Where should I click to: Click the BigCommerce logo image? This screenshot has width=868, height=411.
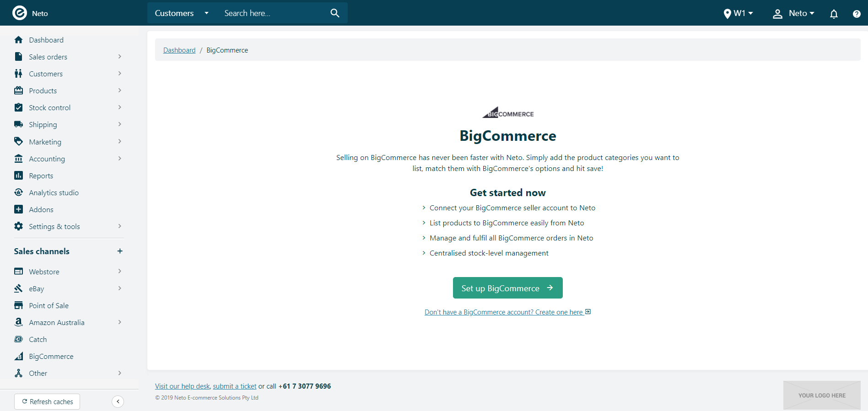tap(508, 112)
